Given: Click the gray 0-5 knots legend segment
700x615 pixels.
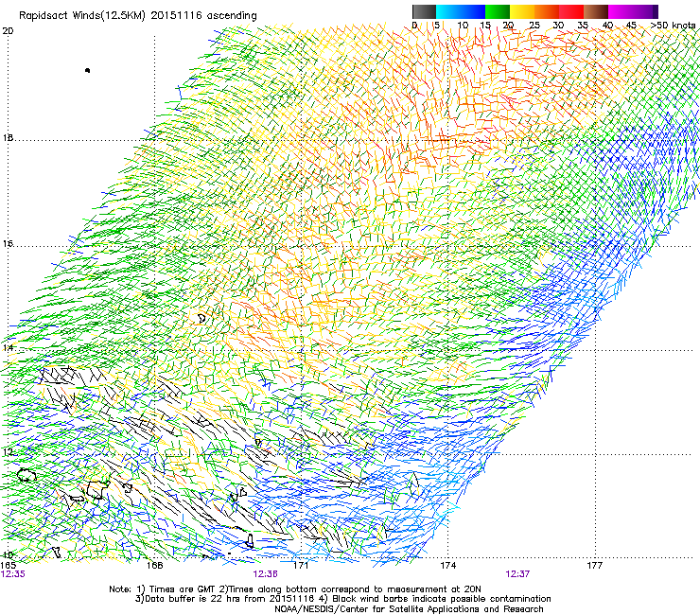Looking at the screenshot, I should pyautogui.click(x=424, y=11).
